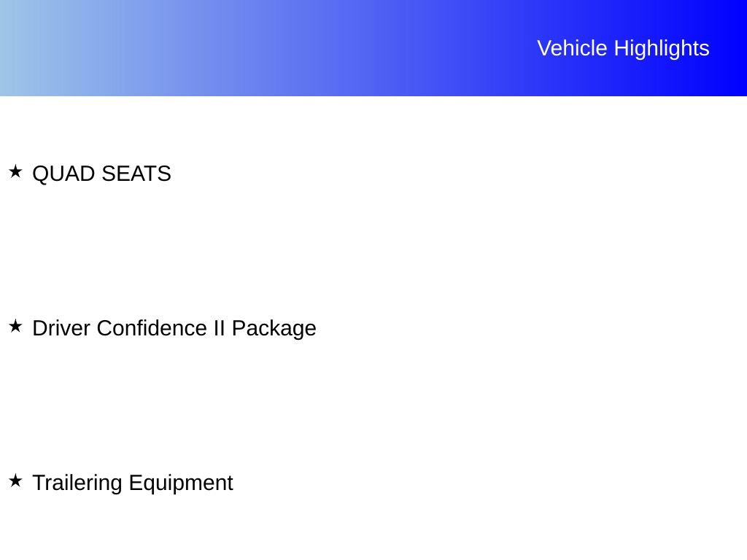Click the word QUAD in first item
747x560 pixels.
tap(63, 174)
